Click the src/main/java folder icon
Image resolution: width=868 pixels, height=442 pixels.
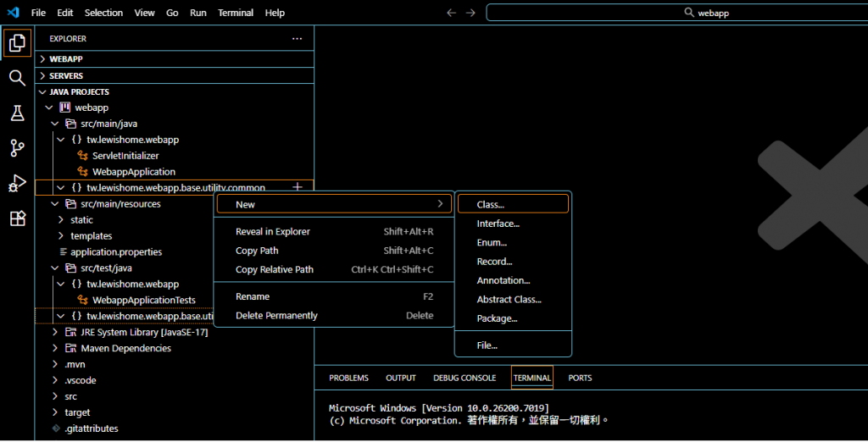(70, 124)
